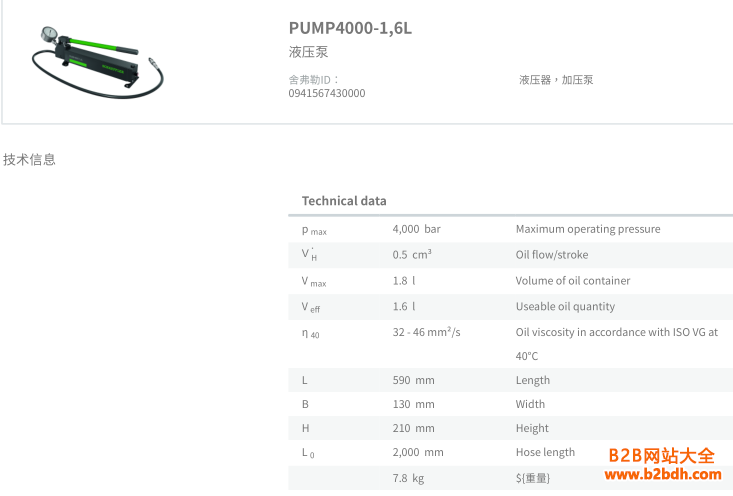The image size is (733, 496).
Task: Click the Schaeffler ID number 0941567430000
Action: [327, 93]
